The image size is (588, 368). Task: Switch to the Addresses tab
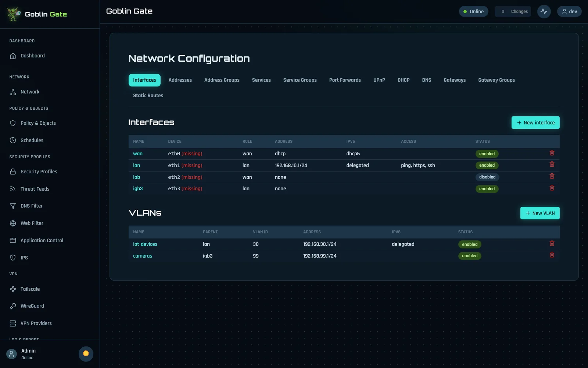point(180,80)
